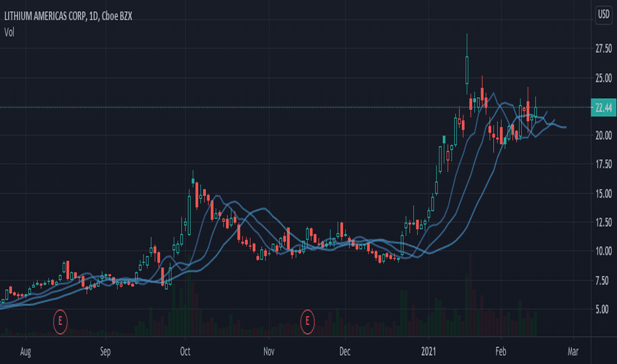Click the Feb label on time axis
Screen dimensions: 617x364
(500, 351)
